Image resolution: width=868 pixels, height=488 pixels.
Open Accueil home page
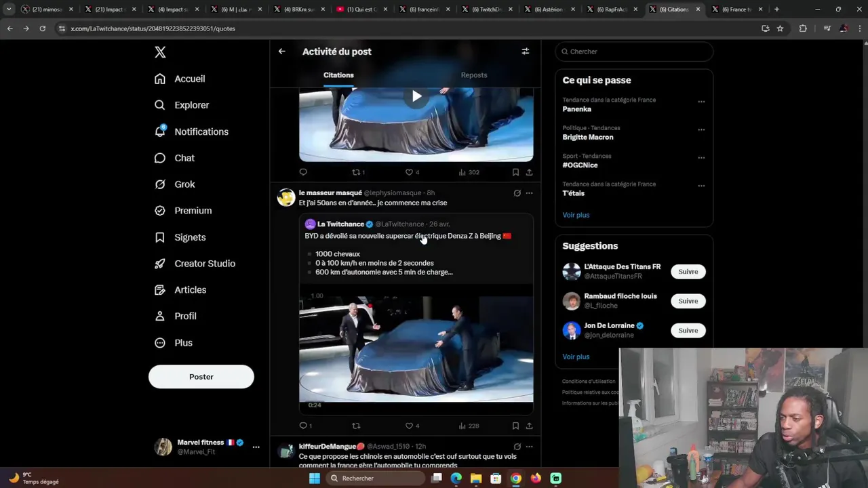click(180, 79)
